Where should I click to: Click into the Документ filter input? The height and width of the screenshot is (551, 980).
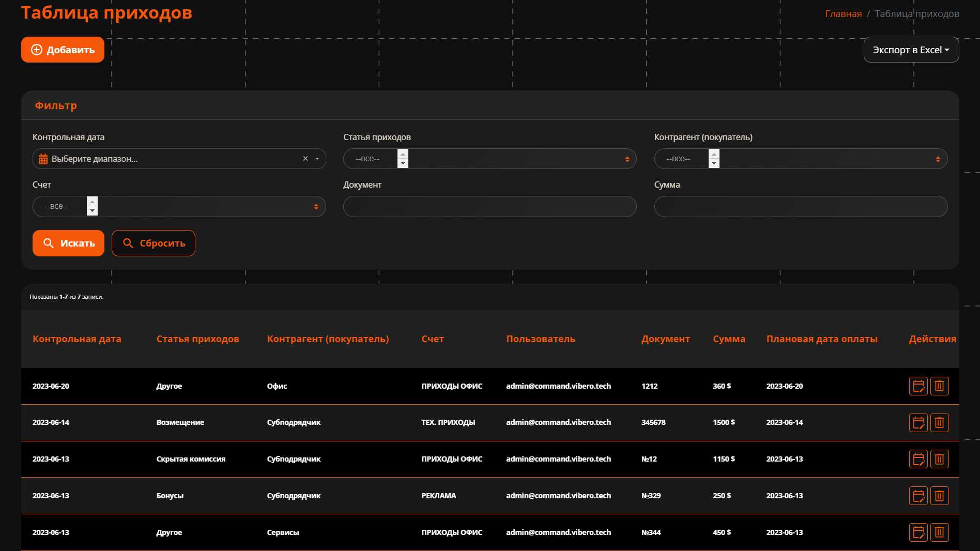[x=489, y=206]
